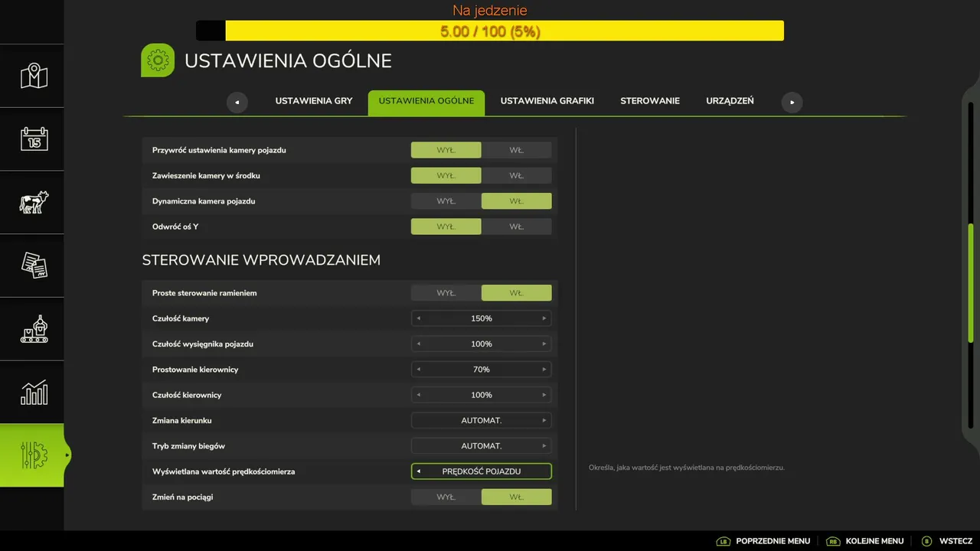Open the calendar page in sidebar
Viewport: 980px width, 551px height.
34,139
